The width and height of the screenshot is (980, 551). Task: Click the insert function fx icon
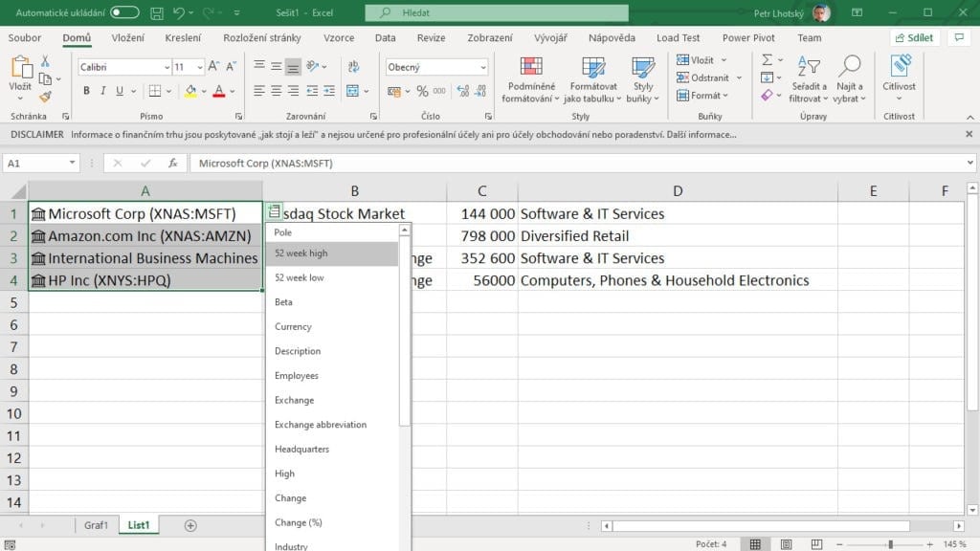point(173,164)
